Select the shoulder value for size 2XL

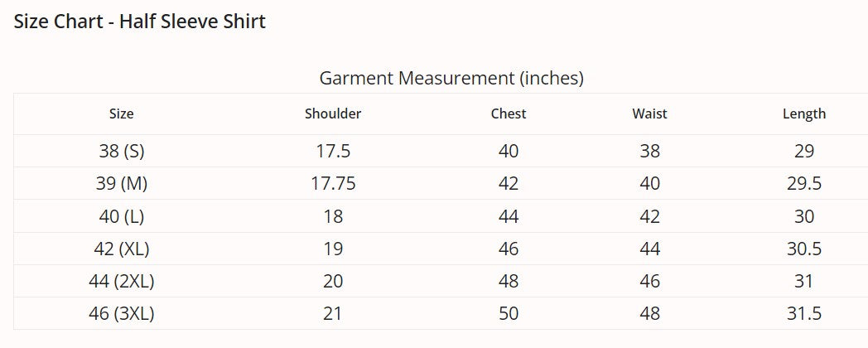[333, 281]
